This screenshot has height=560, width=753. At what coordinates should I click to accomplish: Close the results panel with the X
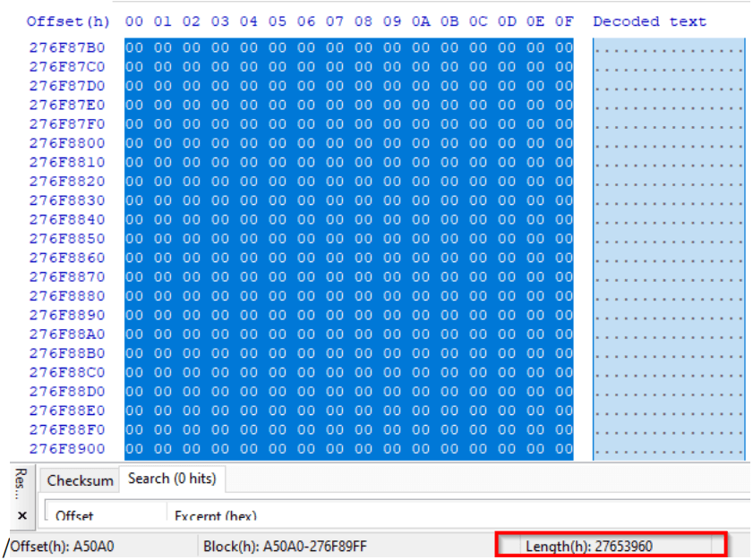point(22,515)
